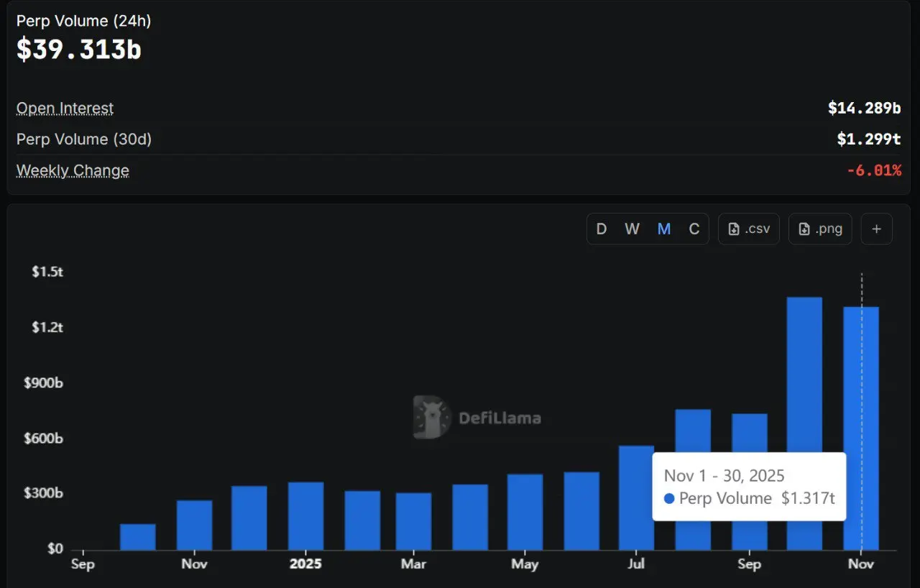
Task: Select the bar above the 2025 axis label
Action: (305, 515)
